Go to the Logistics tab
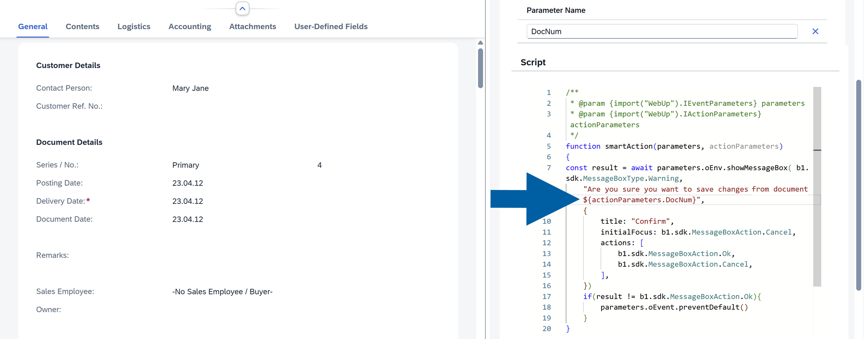This screenshot has height=339, width=868. 134,26
